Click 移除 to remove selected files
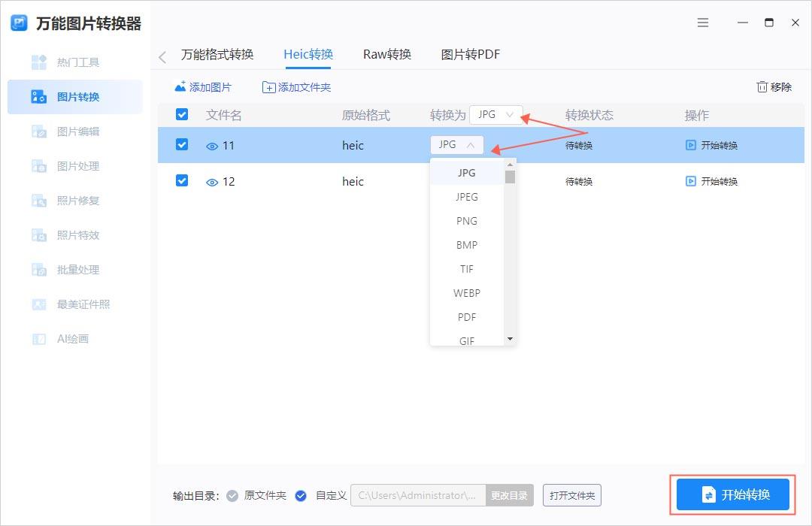This screenshot has width=812, height=526. point(774,86)
